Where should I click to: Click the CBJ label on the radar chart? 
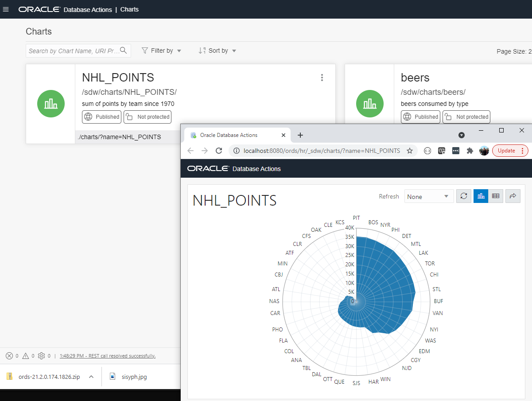(x=279, y=274)
